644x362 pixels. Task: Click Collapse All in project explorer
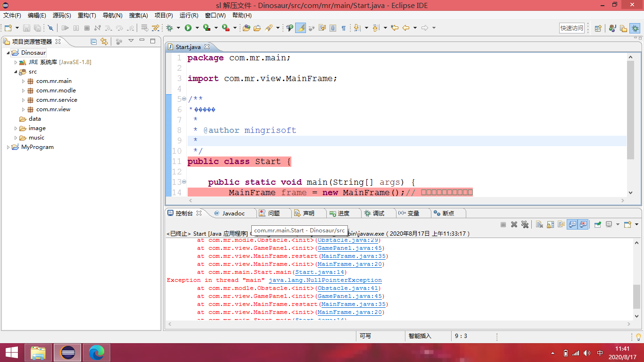pyautogui.click(x=93, y=41)
